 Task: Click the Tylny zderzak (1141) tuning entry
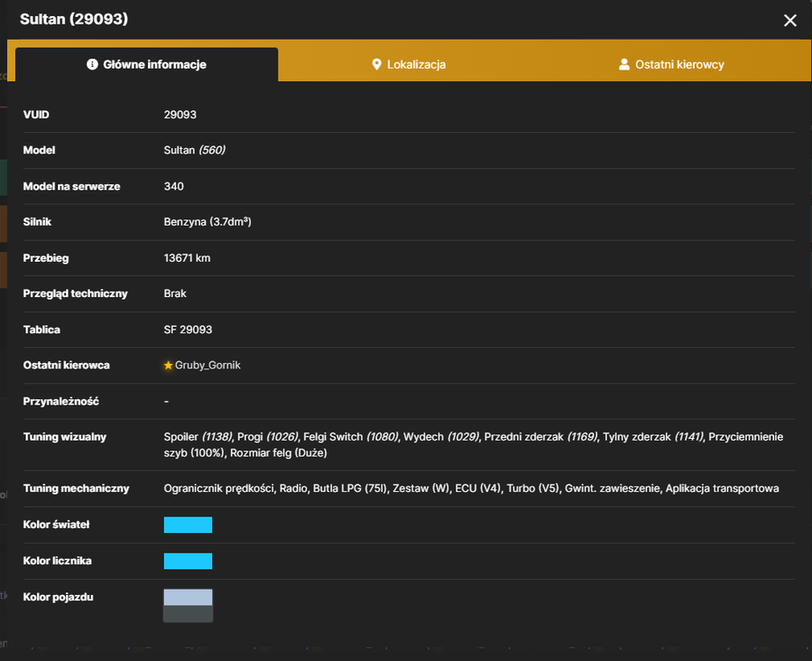pos(653,437)
